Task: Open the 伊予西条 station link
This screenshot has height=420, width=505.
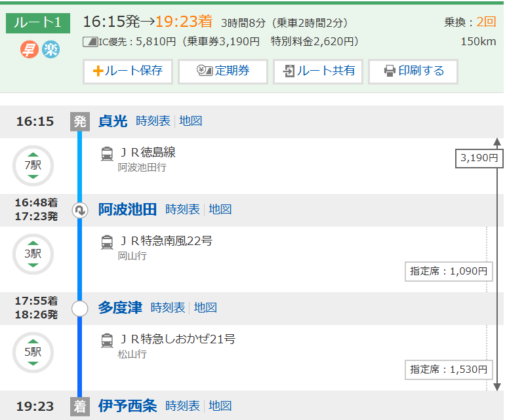Action: [x=127, y=406]
